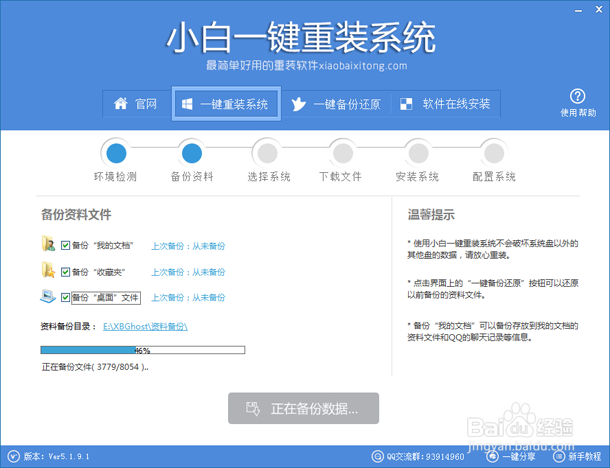This screenshot has height=468, width=610.
Task: Uncheck the 备份"我的文档" checkbox
Action: (x=65, y=245)
